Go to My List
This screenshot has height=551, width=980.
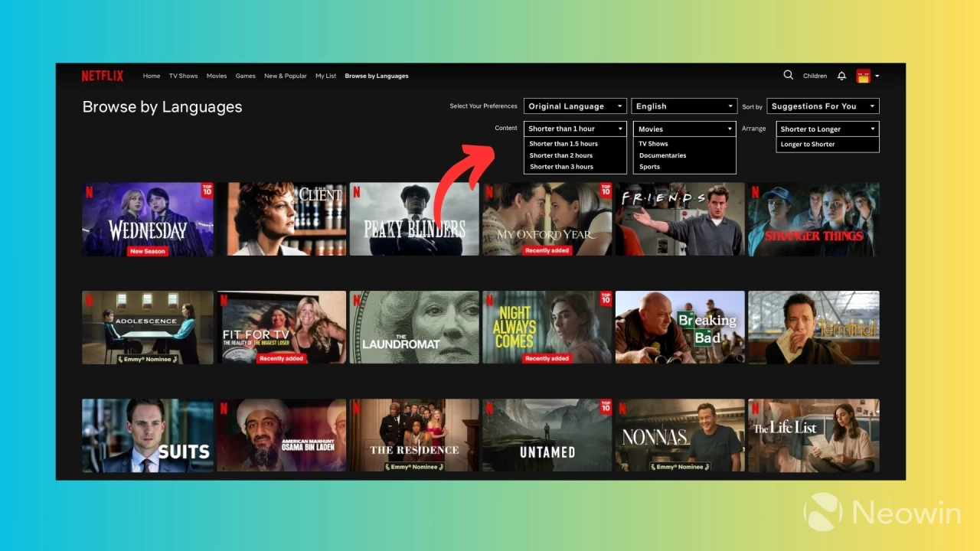click(x=325, y=76)
